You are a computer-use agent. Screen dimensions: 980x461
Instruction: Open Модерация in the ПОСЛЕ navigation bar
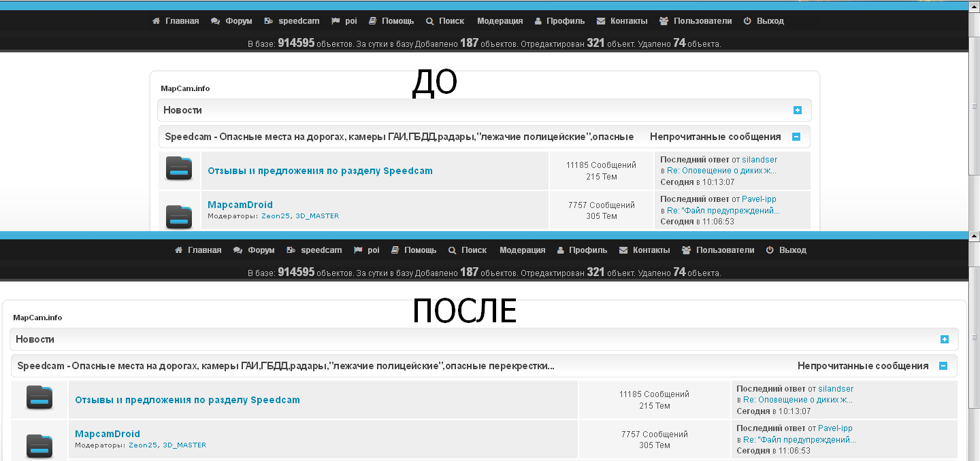click(x=523, y=250)
